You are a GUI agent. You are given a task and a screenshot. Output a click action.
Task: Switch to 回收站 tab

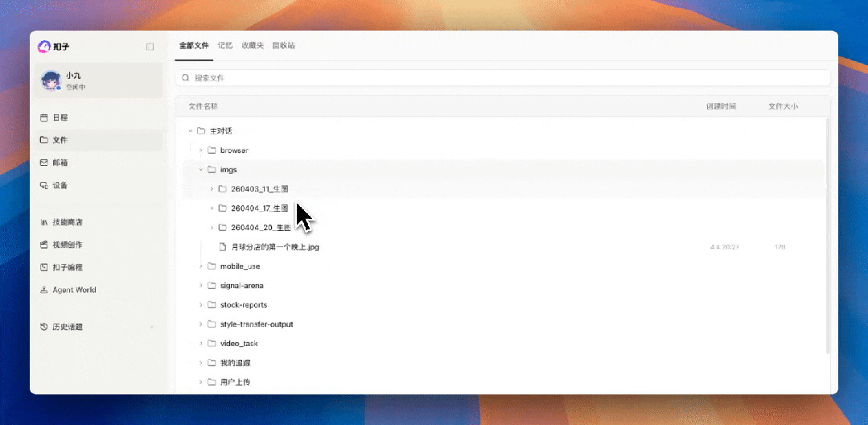pos(283,46)
